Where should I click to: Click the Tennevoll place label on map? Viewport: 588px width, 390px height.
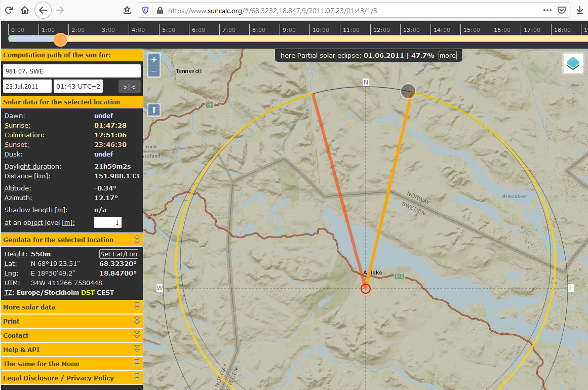pyautogui.click(x=188, y=71)
